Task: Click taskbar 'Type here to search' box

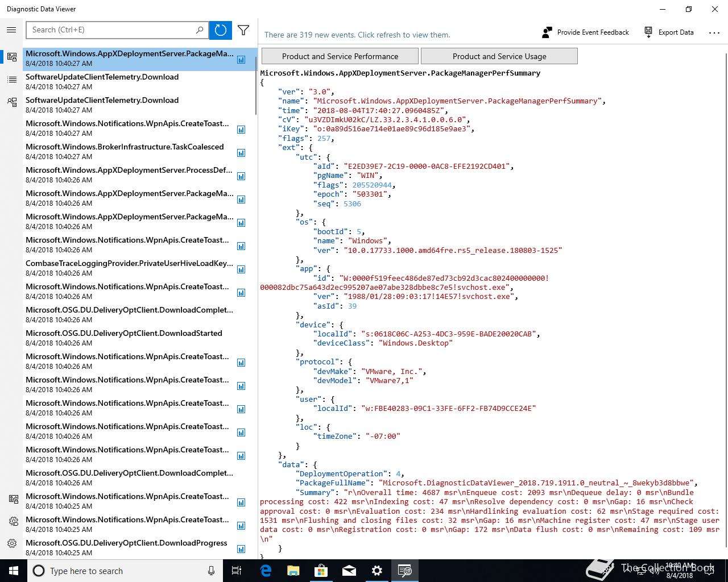Action: click(x=125, y=571)
